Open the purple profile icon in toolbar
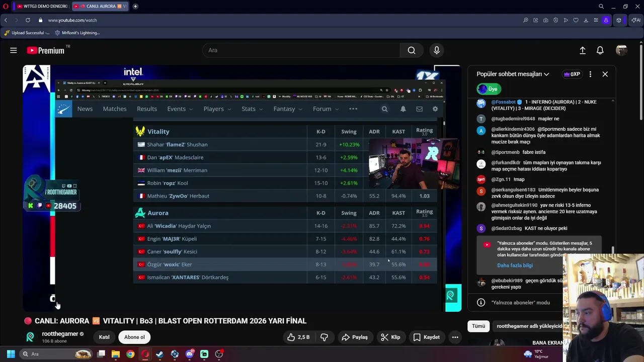 click(x=606, y=20)
